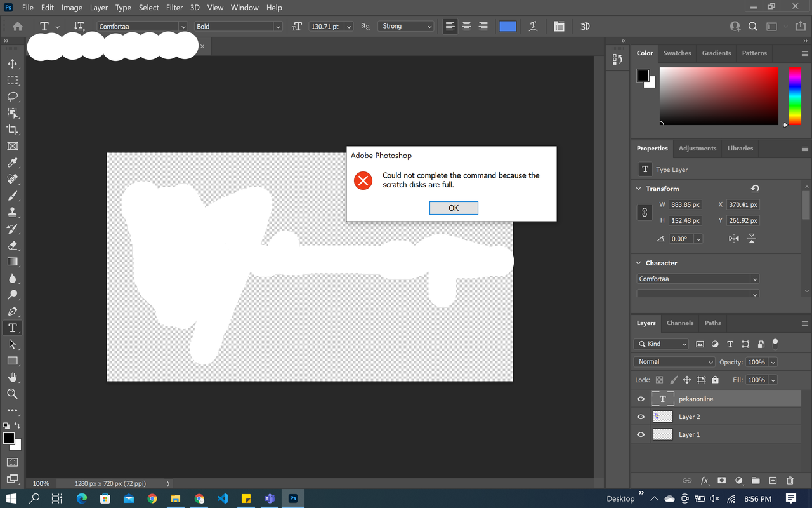Open the Edit Toolbar three-dots menu
The width and height of the screenshot is (812, 508).
pos(12,410)
